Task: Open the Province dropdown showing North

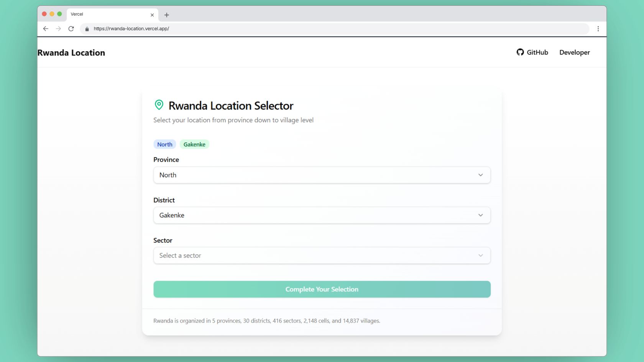Action: pos(322,175)
